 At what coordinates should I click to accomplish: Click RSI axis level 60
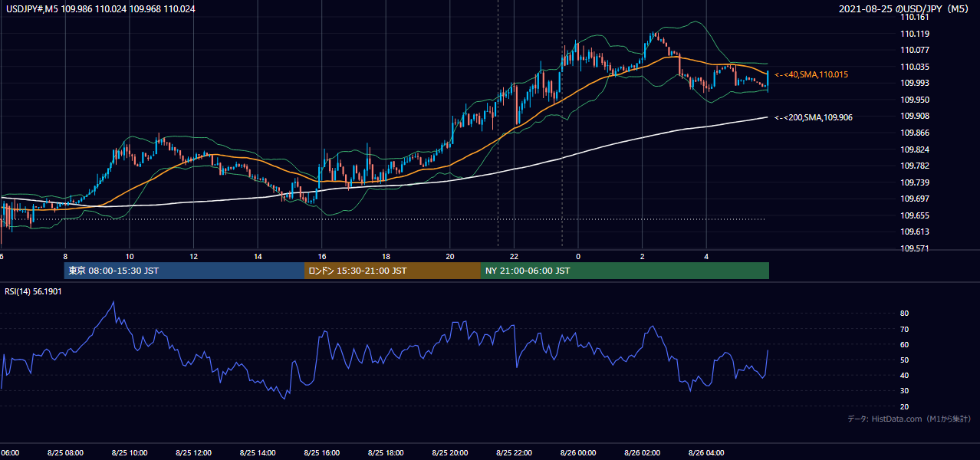(905, 344)
